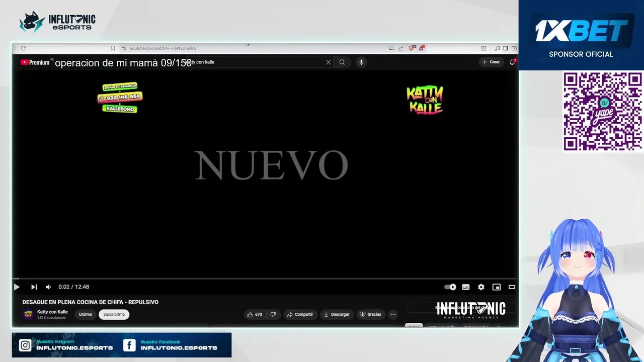
Task: Click the Gracias button
Action: point(370,315)
